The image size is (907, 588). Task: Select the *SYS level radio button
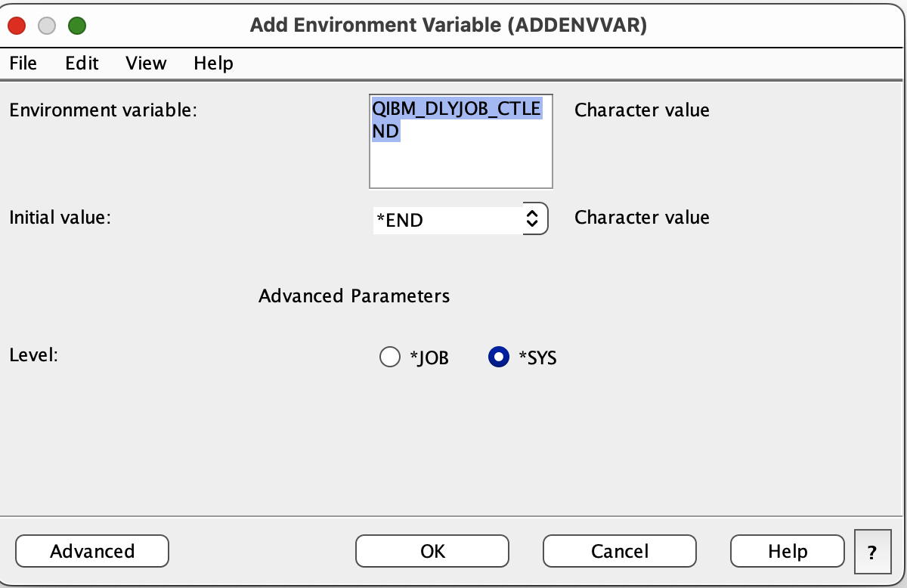(499, 357)
